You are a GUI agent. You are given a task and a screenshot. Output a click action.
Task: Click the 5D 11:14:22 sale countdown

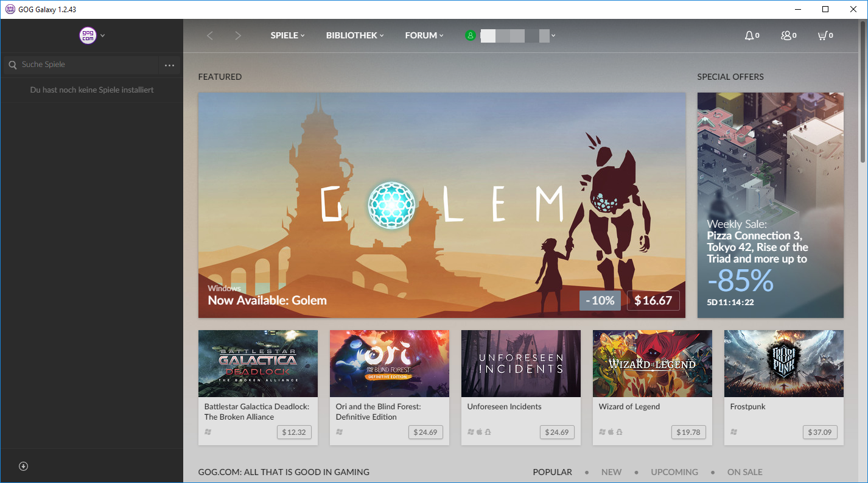point(730,302)
